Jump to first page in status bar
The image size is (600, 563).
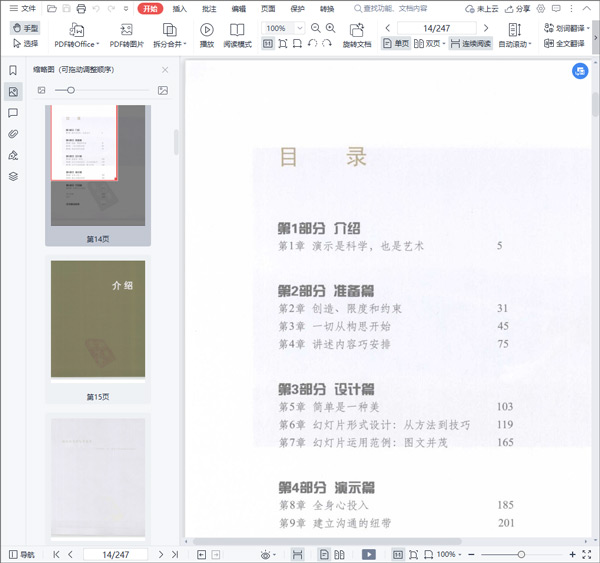click(56, 554)
